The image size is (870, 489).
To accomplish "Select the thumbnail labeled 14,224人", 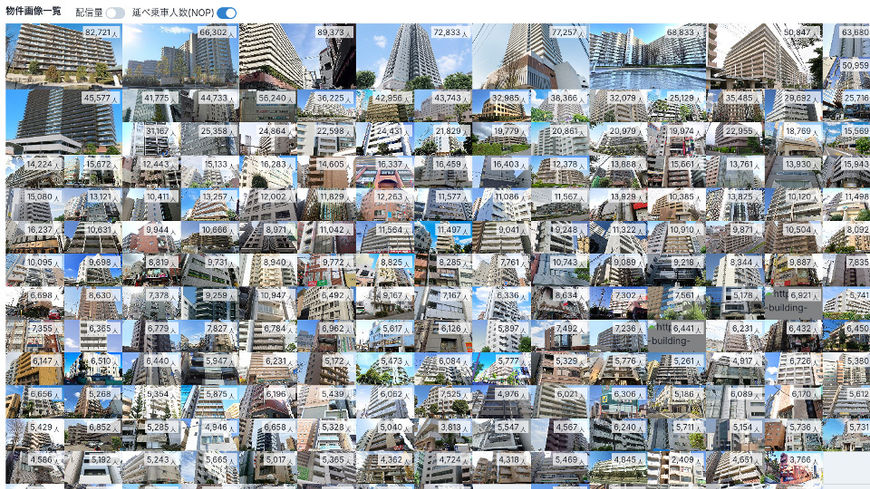I will (34, 171).
